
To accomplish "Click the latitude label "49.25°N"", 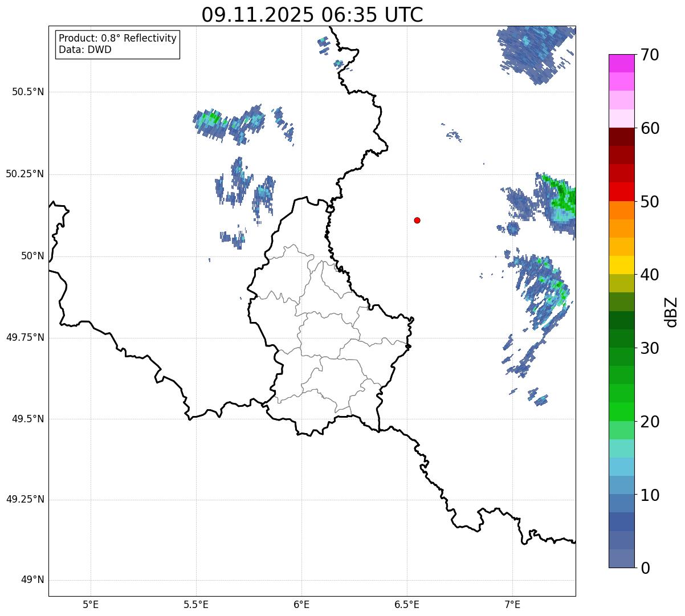I will click(25, 499).
